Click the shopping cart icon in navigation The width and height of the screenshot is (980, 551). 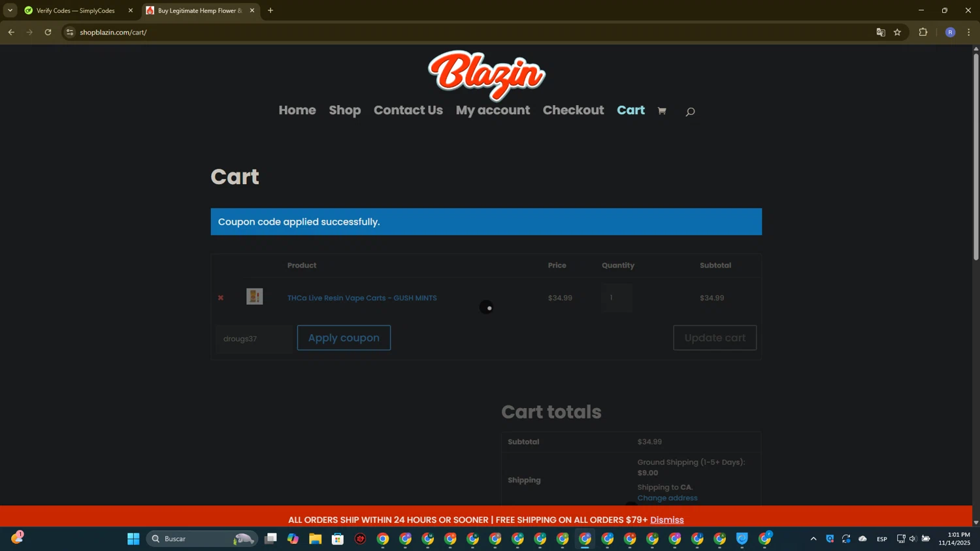[x=662, y=111]
